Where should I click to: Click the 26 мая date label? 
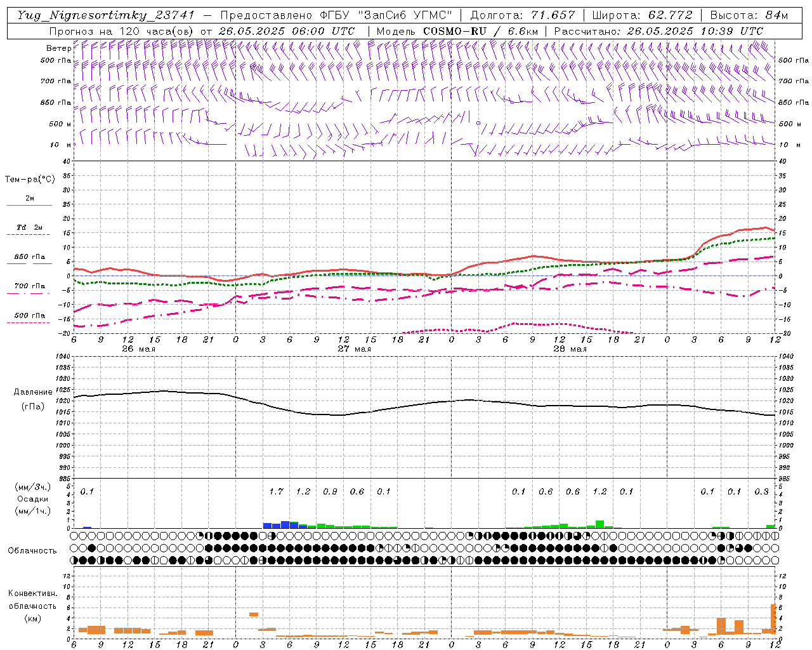pyautogui.click(x=138, y=349)
